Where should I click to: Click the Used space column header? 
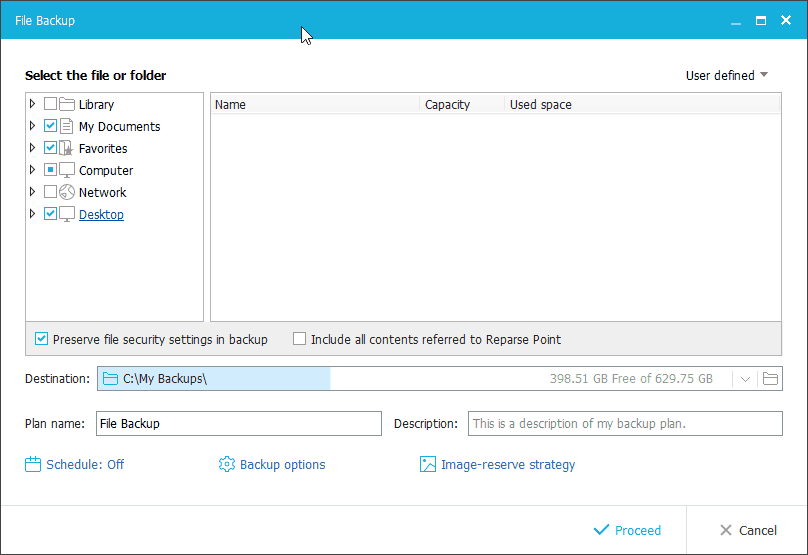[540, 104]
